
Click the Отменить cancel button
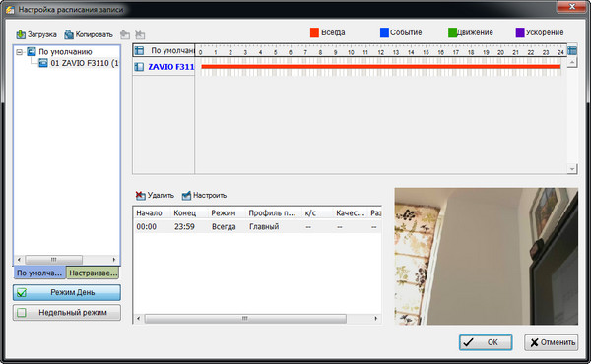pyautogui.click(x=551, y=342)
